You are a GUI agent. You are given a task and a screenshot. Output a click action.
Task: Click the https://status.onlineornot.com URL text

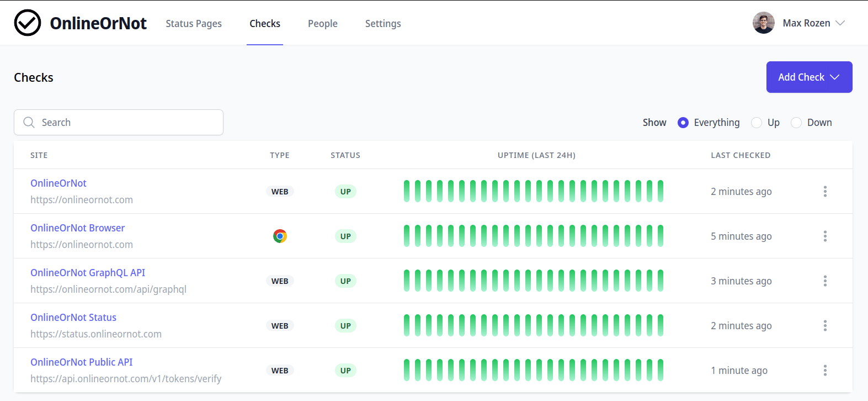pyautogui.click(x=96, y=334)
